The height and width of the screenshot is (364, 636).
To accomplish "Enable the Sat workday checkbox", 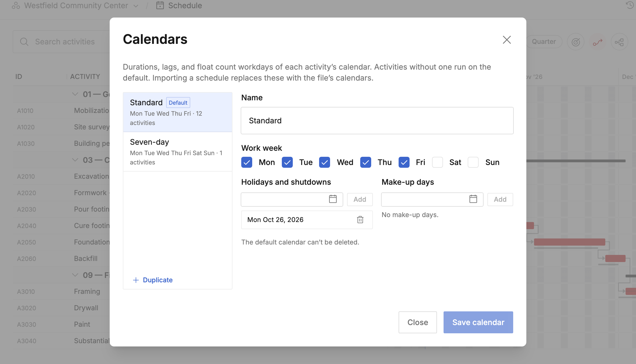I will [x=438, y=162].
